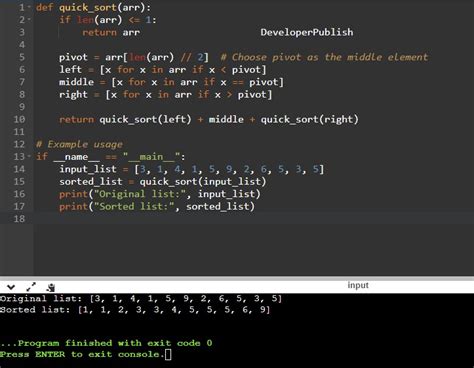Click console output 'Sorted list: [1, 1, 2...'
Viewport: 474px width, 368px height.
[135, 310]
